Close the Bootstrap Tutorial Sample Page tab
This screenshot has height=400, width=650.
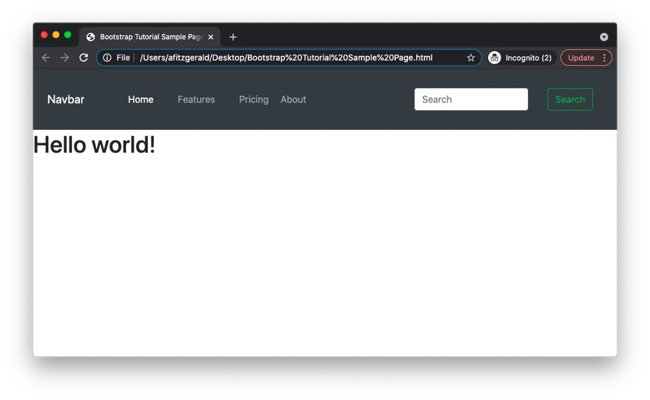210,37
